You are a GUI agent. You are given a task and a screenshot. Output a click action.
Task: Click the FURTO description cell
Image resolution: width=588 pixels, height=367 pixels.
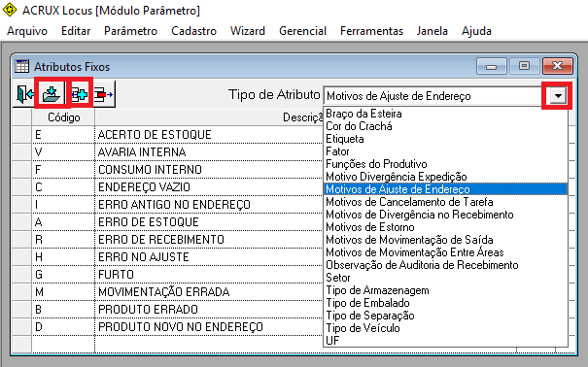[209, 275]
